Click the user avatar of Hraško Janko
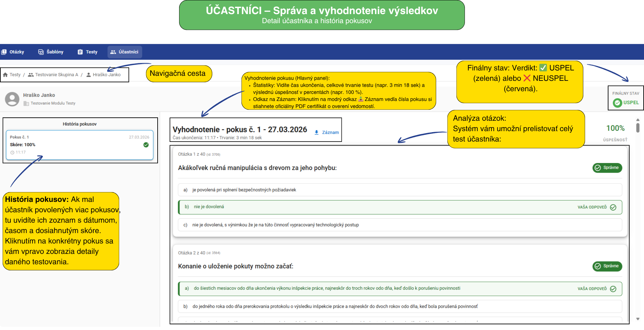644x330 pixels. tap(12, 99)
